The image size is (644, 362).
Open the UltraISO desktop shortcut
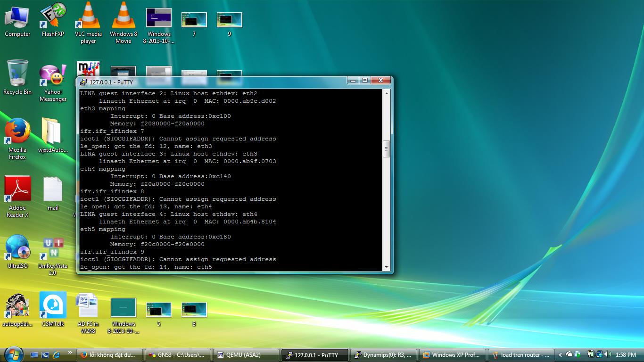(17, 248)
